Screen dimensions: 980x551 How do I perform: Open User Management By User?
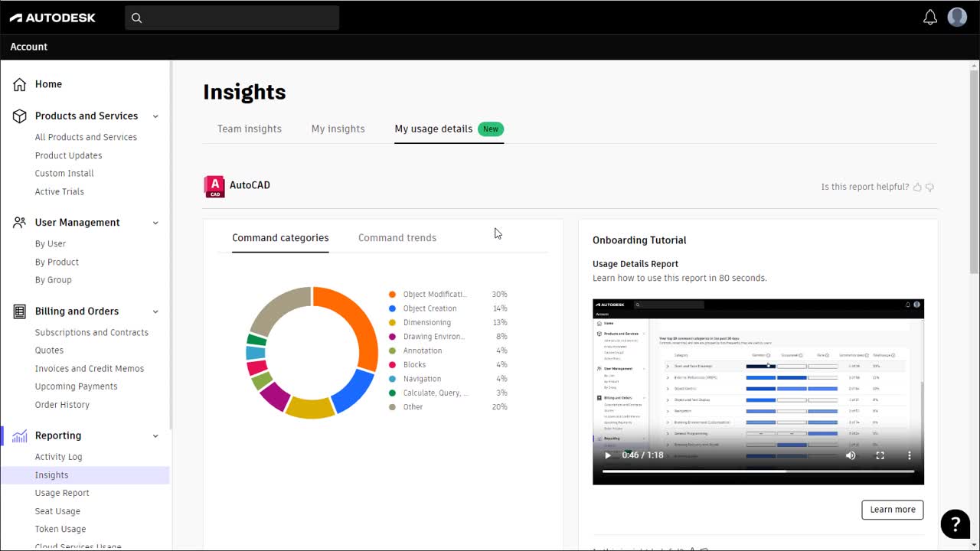[51, 243]
